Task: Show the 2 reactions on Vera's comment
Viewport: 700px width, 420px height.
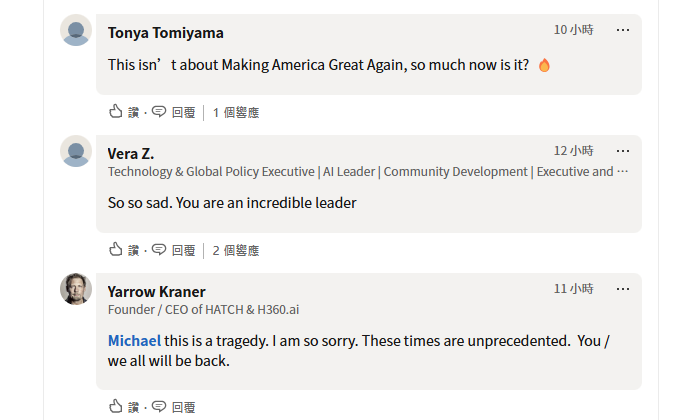Action: tap(236, 251)
